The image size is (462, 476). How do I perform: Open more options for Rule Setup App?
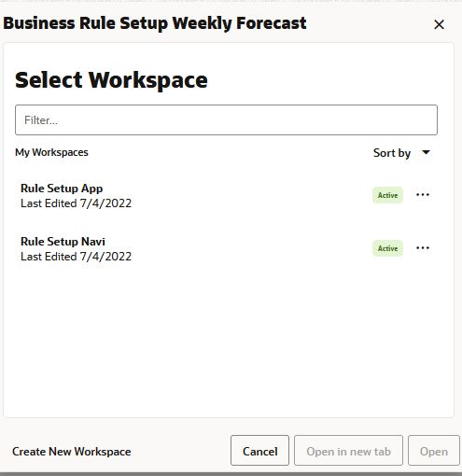423,195
